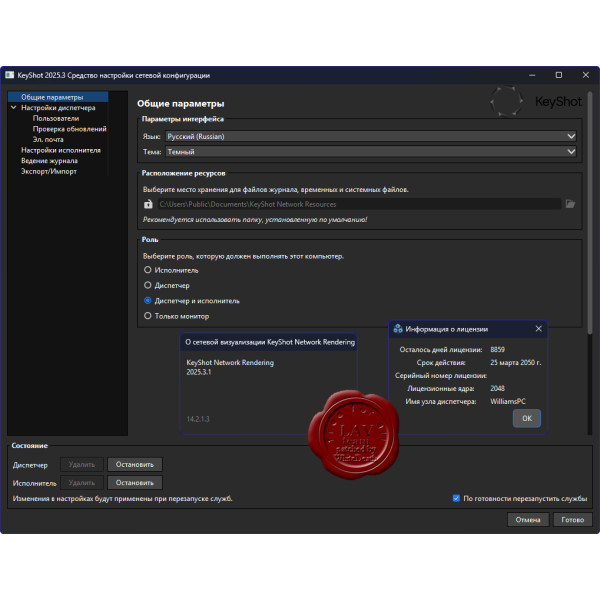Collapse Настройки диспетчера tree node arrow
The width and height of the screenshot is (600, 600).
(14, 108)
